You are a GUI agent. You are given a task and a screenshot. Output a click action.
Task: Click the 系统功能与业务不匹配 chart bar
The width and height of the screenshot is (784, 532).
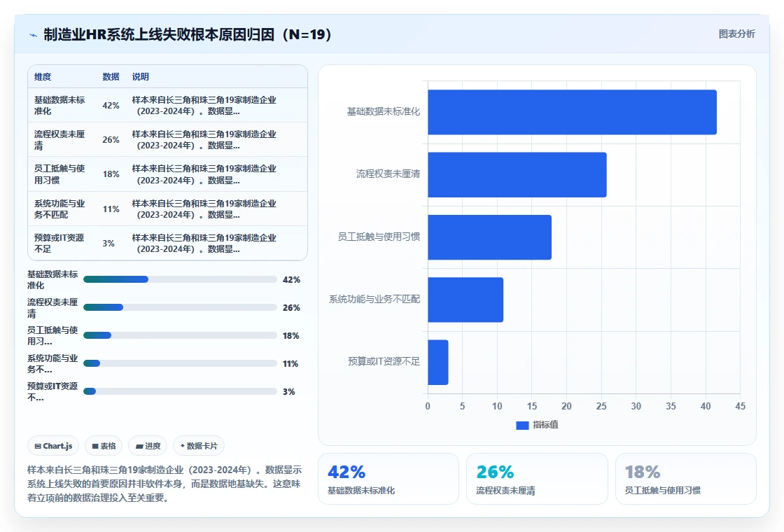click(x=465, y=300)
